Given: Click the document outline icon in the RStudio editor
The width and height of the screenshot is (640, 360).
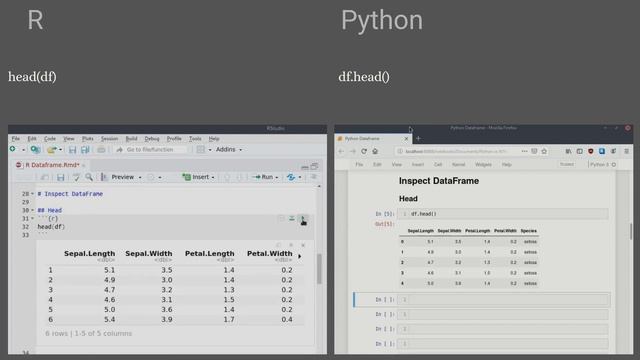Looking at the screenshot, I should point(313,177).
